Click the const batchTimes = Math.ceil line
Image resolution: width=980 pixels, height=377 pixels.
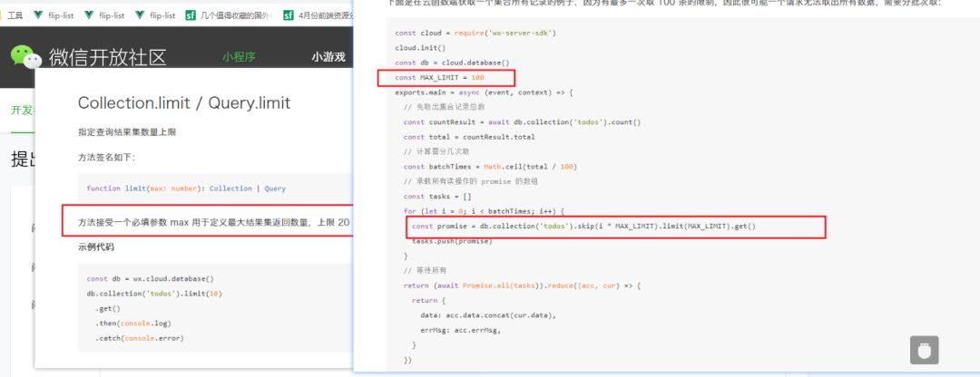(x=490, y=167)
